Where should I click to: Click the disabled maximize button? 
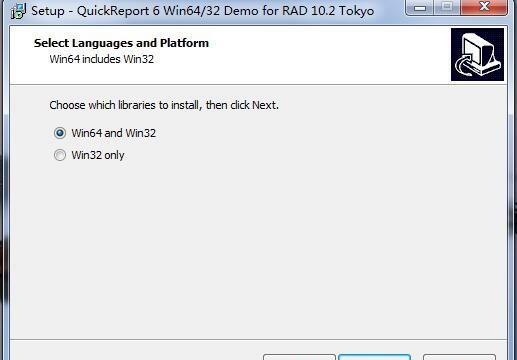[x=447, y=7]
